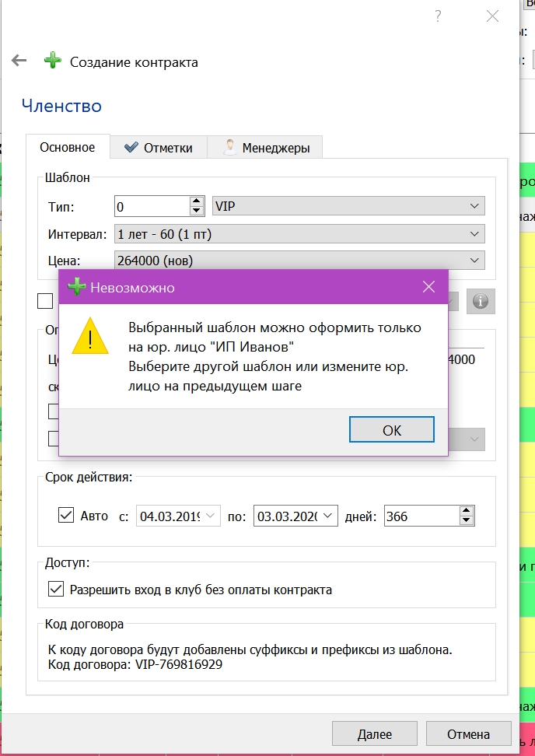Toggle the checkbox below the Шаблон group
The image size is (535, 756).
click(x=45, y=301)
